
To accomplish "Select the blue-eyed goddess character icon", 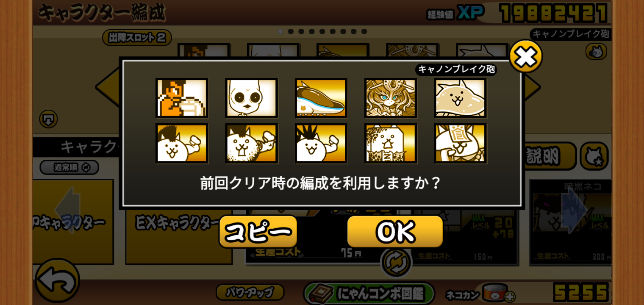I will (x=391, y=98).
